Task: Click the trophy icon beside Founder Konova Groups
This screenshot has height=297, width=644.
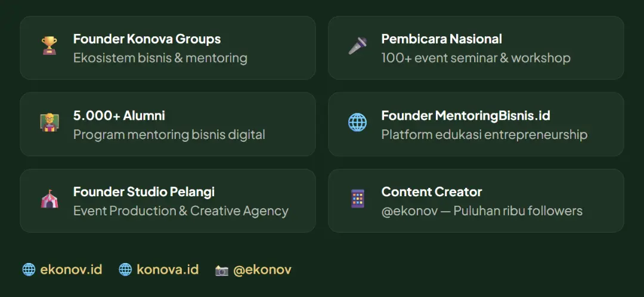Action: point(49,45)
